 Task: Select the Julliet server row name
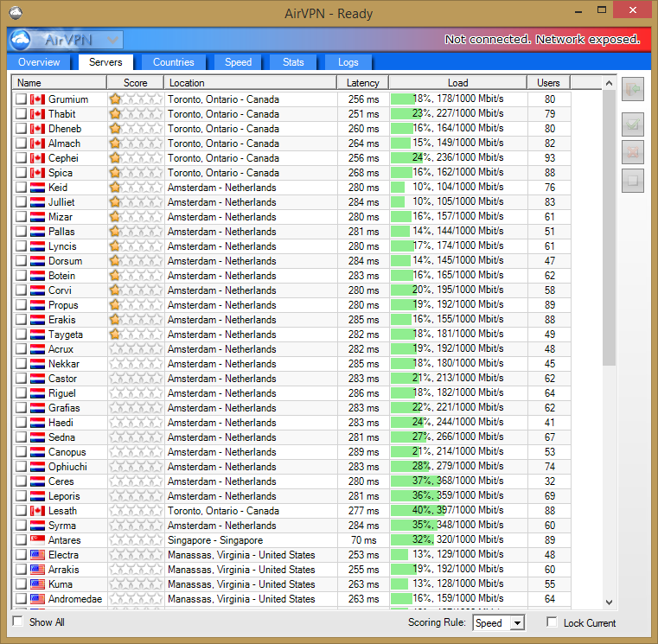[61, 202]
